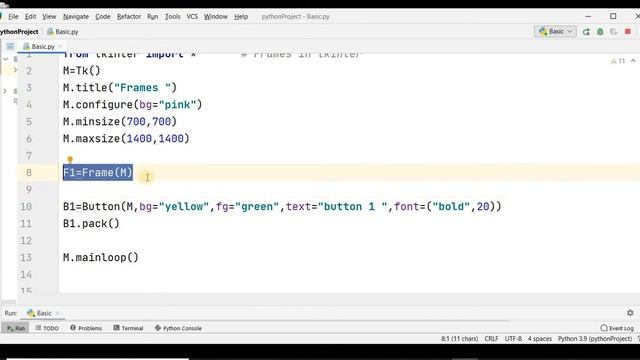The width and height of the screenshot is (640, 360).
Task: Click line number 10 in the gutter
Action: 26,207
